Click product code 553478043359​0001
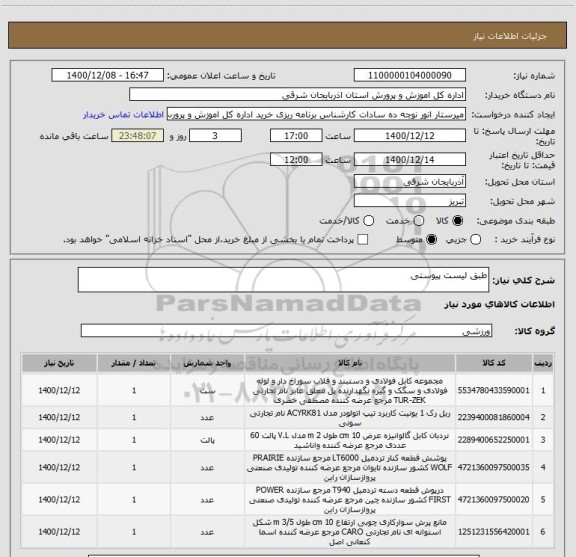Viewport: 576px width, 557px height. tap(493, 390)
